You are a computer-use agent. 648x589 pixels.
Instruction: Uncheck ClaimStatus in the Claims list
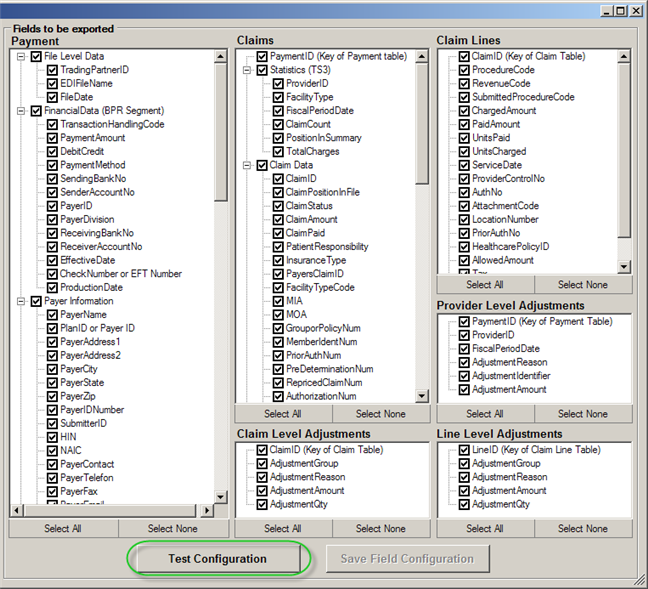(x=278, y=206)
